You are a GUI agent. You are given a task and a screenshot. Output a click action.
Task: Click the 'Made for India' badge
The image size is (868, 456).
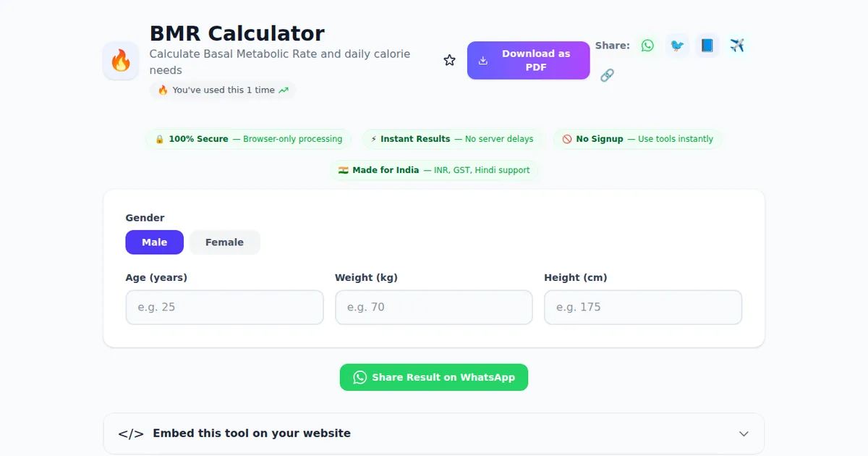click(x=434, y=170)
